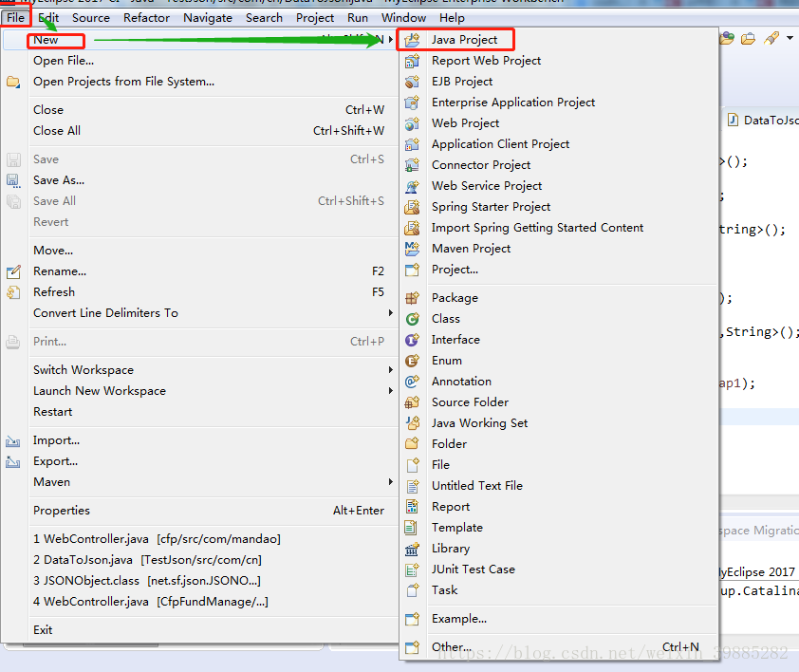Click the Import icon in File menu
The width and height of the screenshot is (799, 672).
pyautogui.click(x=13, y=440)
